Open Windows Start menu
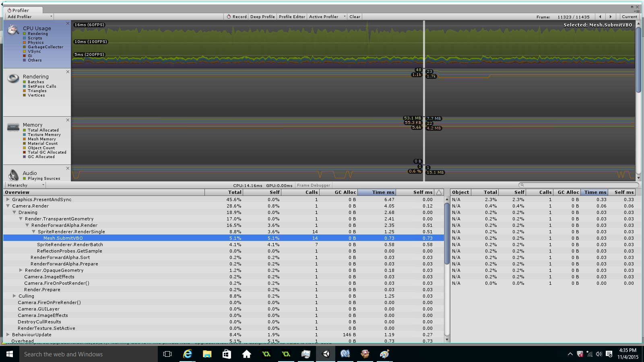Image resolution: width=644 pixels, height=362 pixels. point(10,354)
